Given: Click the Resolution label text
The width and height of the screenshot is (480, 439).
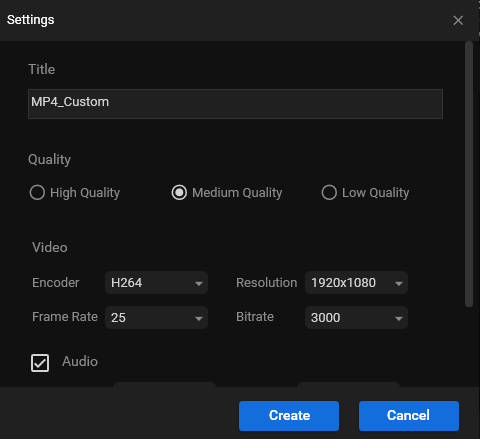Looking at the screenshot, I should point(267,283).
